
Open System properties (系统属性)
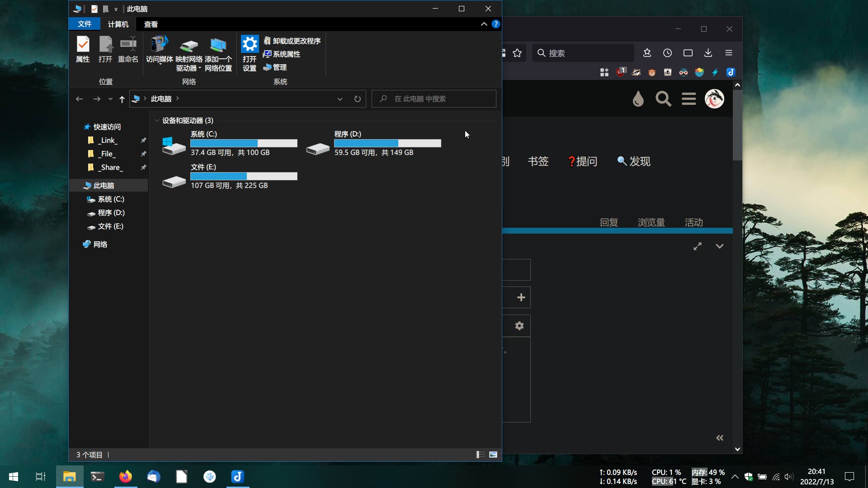point(282,54)
